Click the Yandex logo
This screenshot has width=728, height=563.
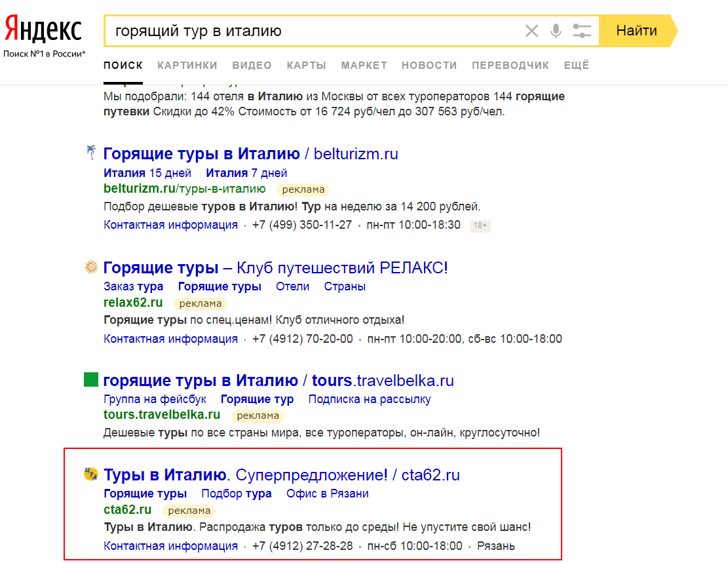click(43, 29)
